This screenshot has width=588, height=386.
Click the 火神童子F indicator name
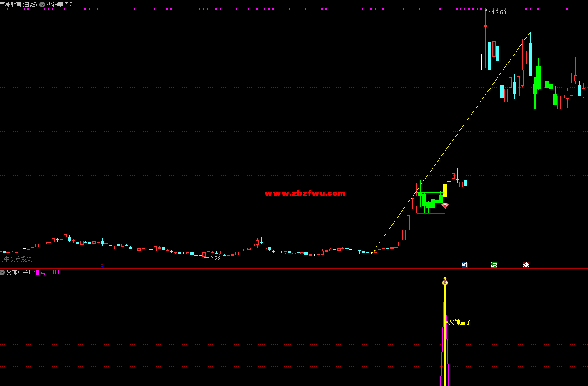coord(19,272)
